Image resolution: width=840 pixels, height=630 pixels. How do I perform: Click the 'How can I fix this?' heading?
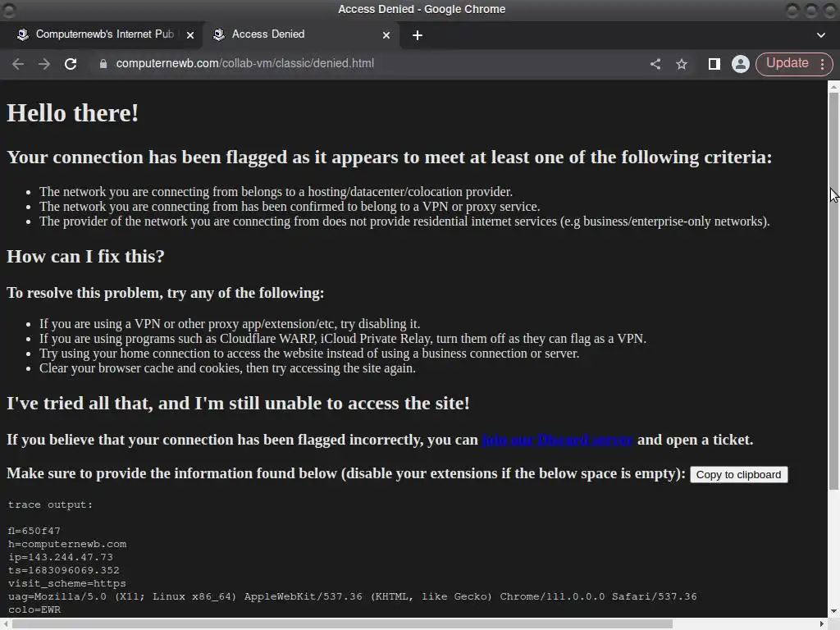[85, 257]
